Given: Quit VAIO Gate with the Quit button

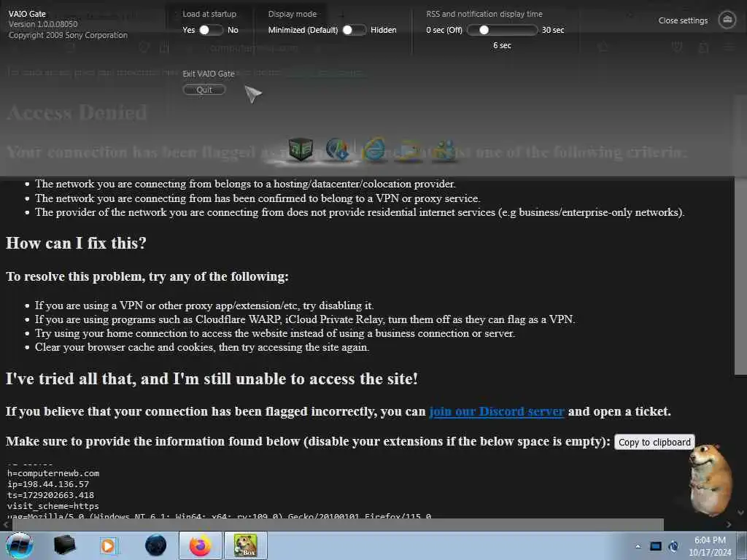Looking at the screenshot, I should coord(204,90).
